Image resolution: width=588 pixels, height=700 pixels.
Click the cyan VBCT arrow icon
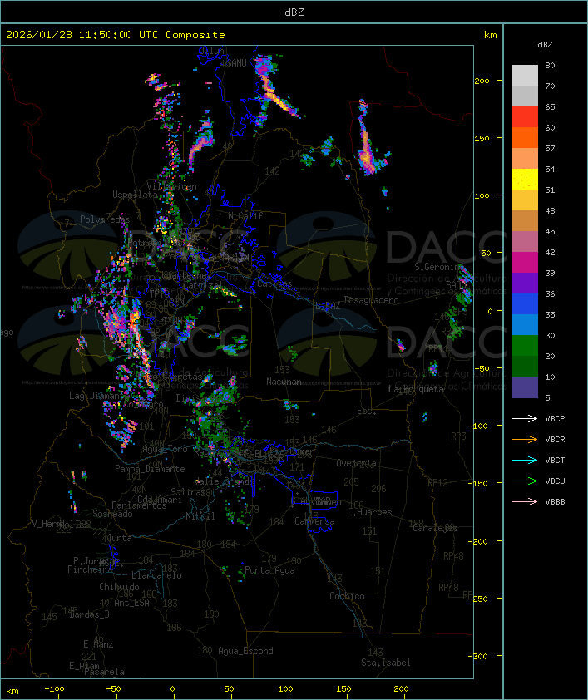coord(525,460)
